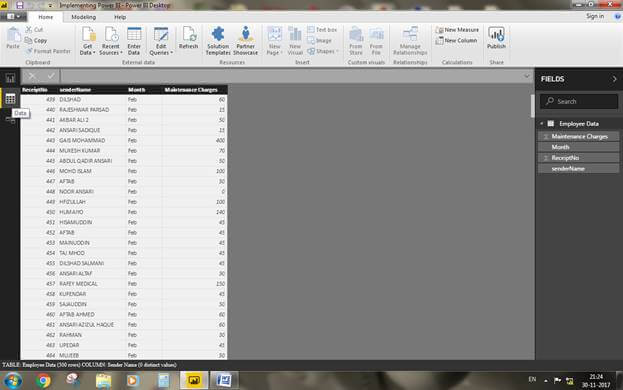Switch to Relationships view sidebar icon

10,119
